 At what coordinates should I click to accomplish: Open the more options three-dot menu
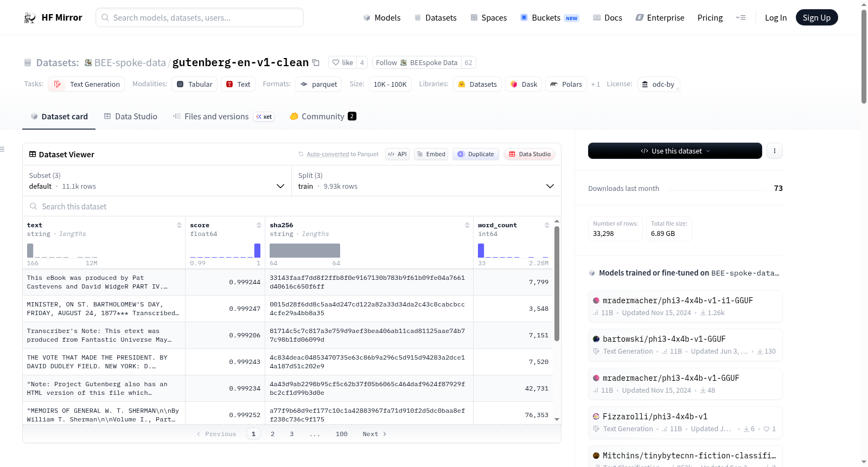(x=775, y=151)
